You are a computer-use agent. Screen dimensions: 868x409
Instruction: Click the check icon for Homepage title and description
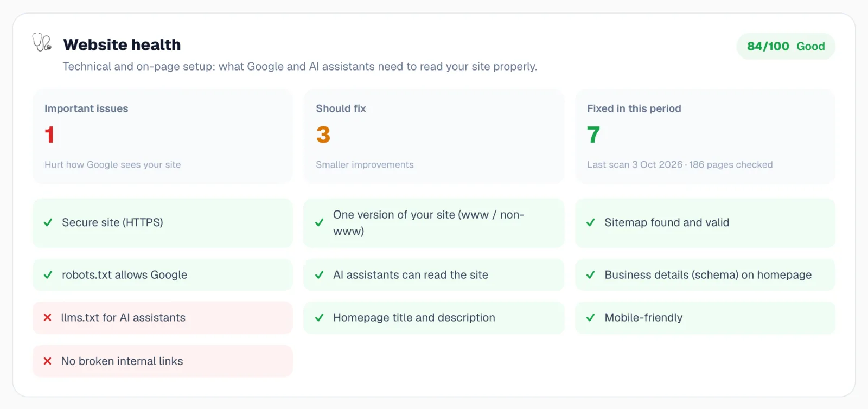click(320, 317)
